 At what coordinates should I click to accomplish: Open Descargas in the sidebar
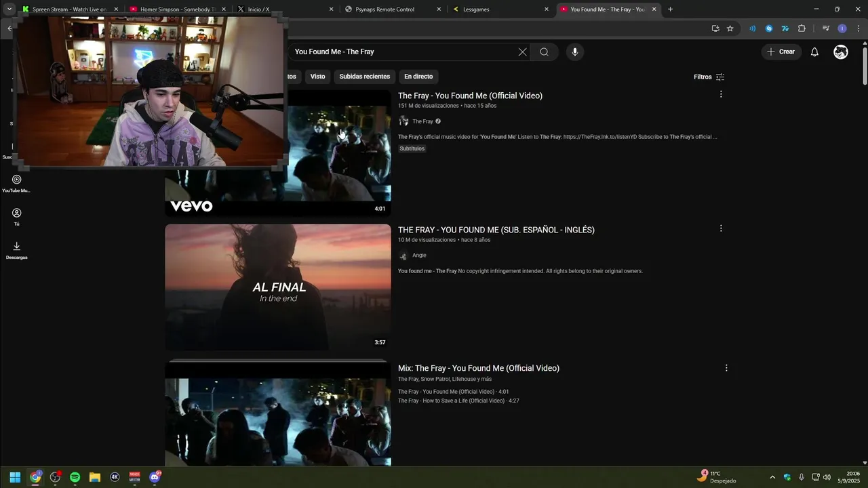click(x=16, y=250)
